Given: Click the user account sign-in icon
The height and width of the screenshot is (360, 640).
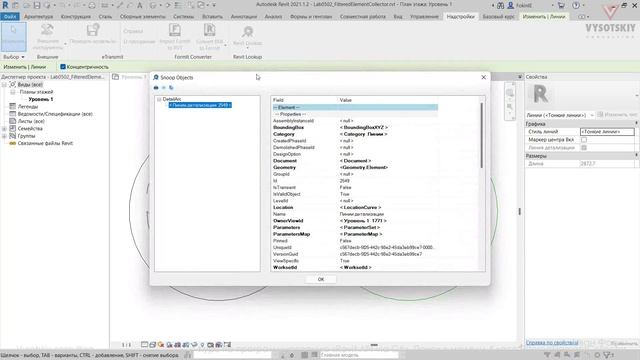Looking at the screenshot, I should [x=511, y=5].
